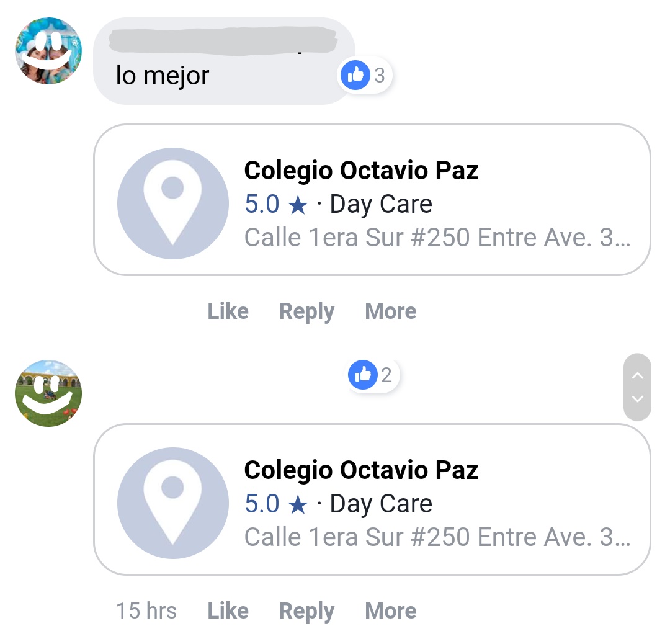Click the star rating icon in first card

298,205
